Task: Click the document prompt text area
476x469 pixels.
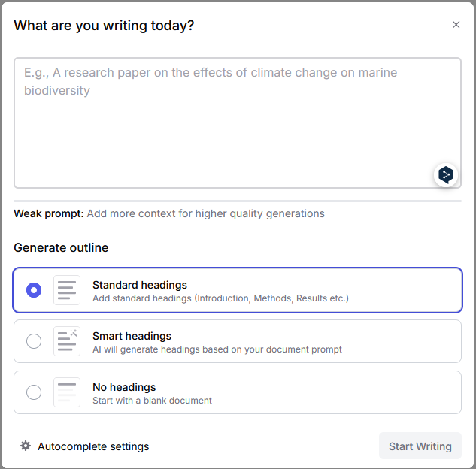Action: click(226, 120)
